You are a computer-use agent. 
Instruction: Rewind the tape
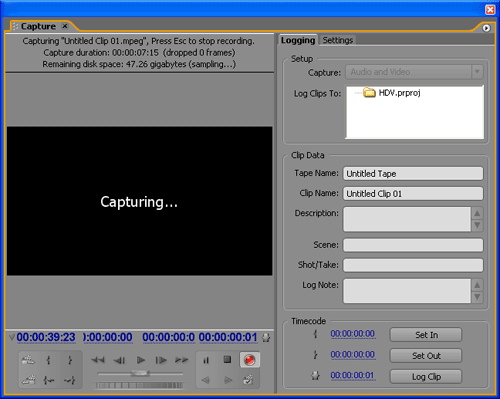pyautogui.click(x=98, y=360)
